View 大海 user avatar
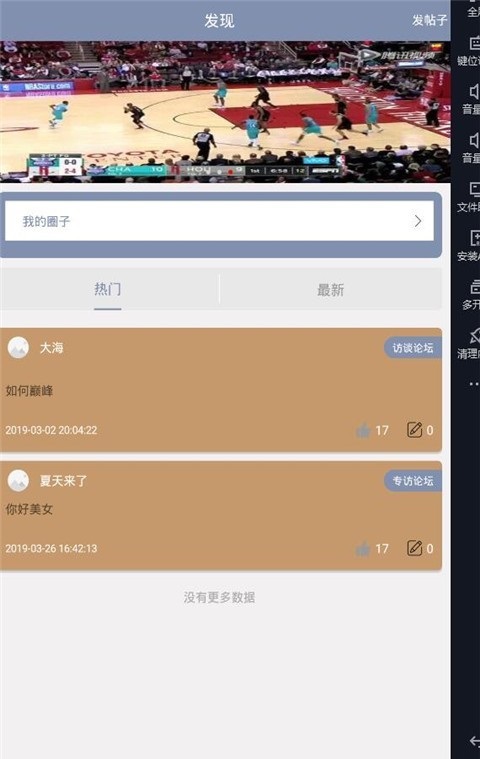 pos(18,348)
